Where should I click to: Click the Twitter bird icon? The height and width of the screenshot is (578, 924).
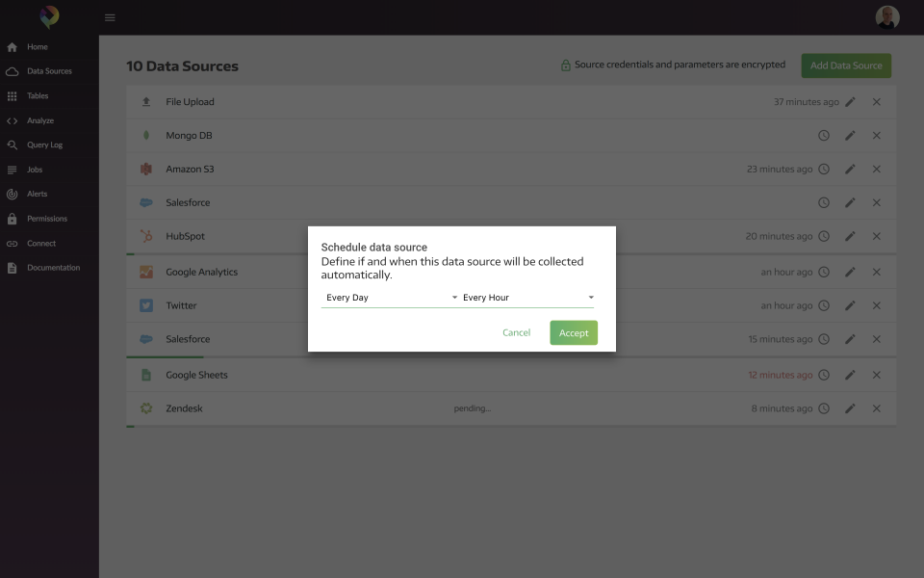click(146, 305)
